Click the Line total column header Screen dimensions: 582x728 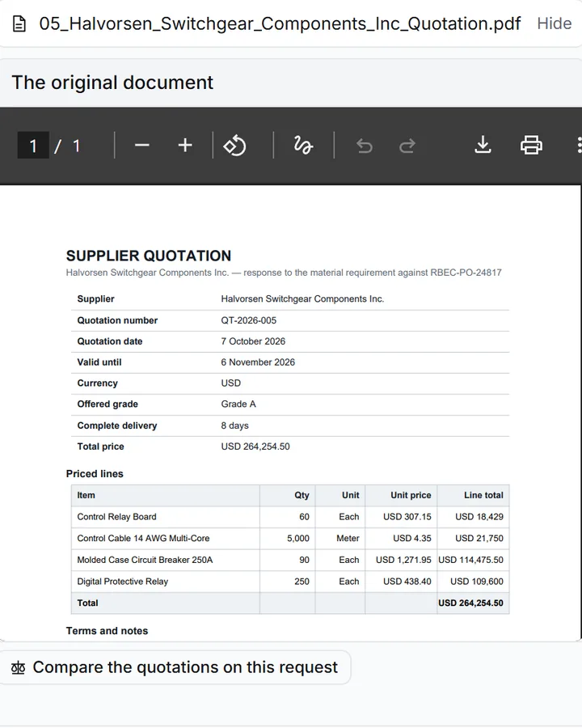click(x=483, y=495)
